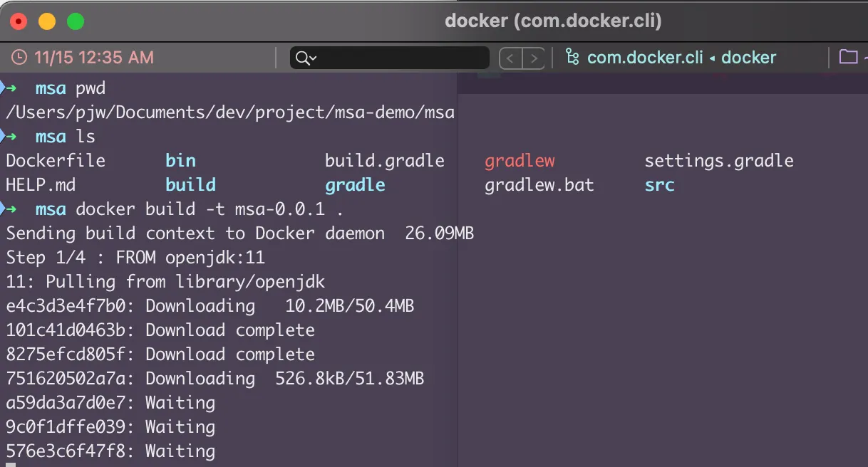This screenshot has height=467, width=868.
Task: Open the search magnifier options dropdown
Action: [306, 58]
